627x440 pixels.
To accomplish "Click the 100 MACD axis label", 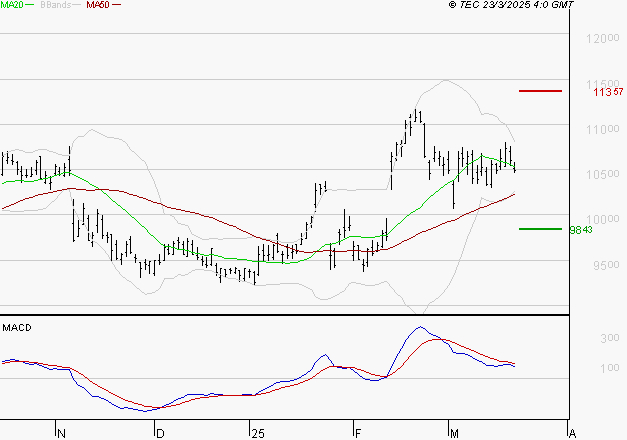I will coord(610,368).
